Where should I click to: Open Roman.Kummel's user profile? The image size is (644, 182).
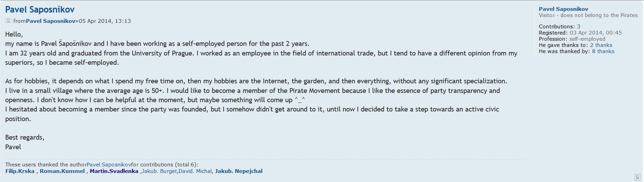coord(62,171)
